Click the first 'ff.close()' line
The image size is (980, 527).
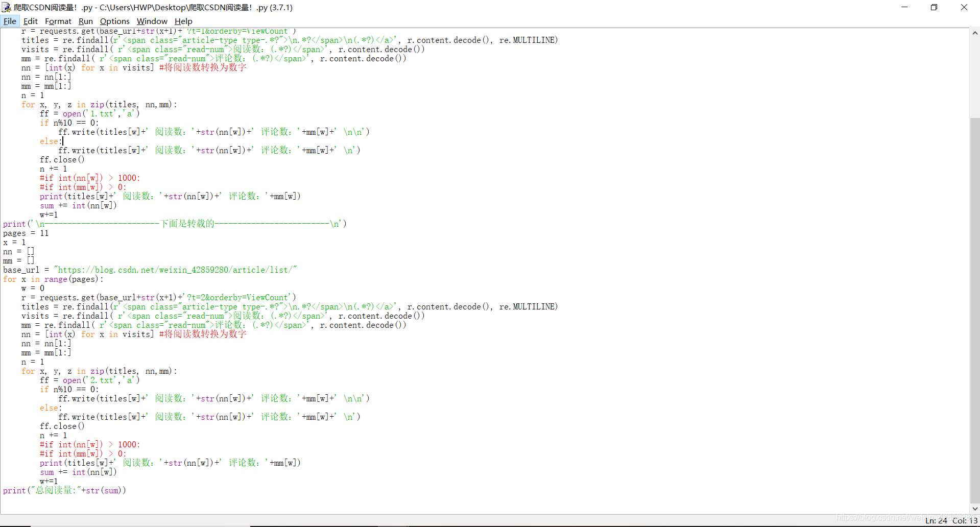(x=62, y=160)
